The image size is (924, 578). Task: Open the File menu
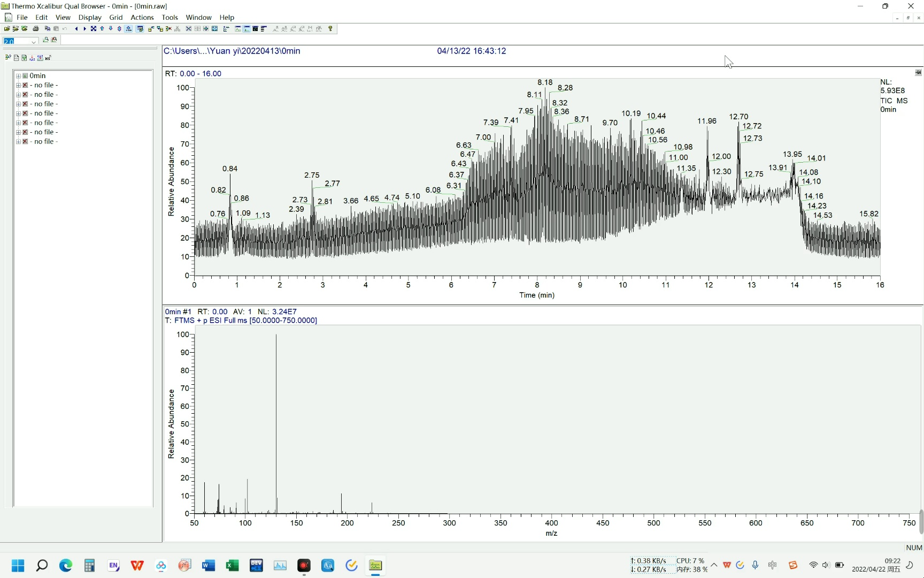point(22,17)
